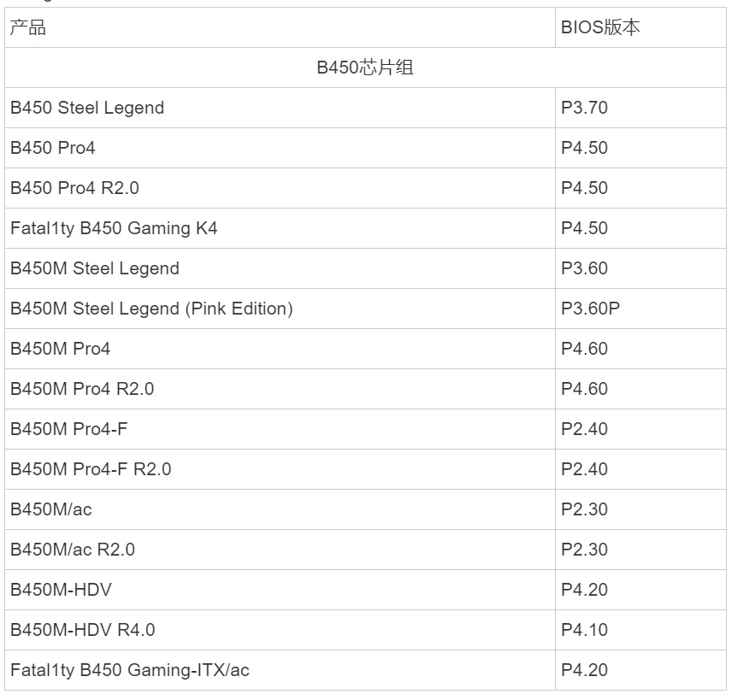Select the B450M/ac product name
This screenshot has height=700, width=732.
point(51,509)
